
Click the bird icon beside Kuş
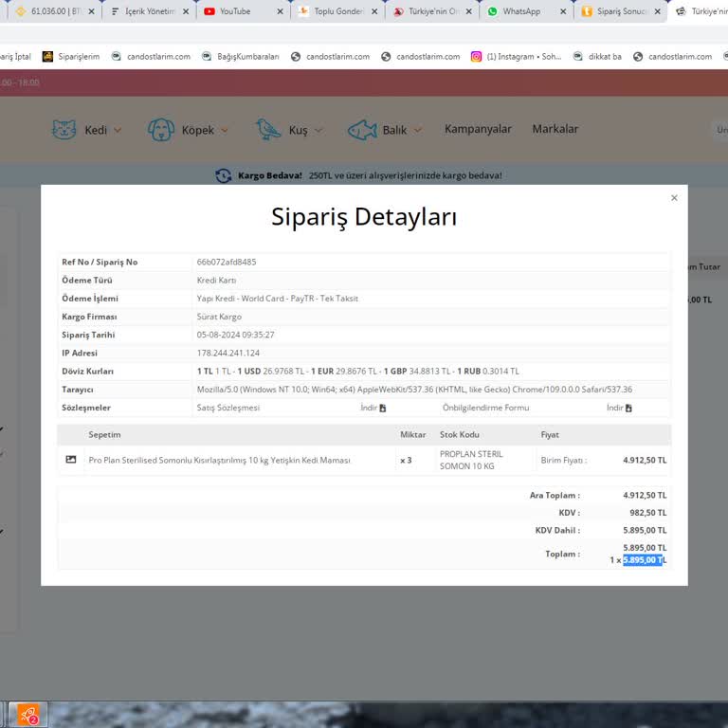click(268, 129)
